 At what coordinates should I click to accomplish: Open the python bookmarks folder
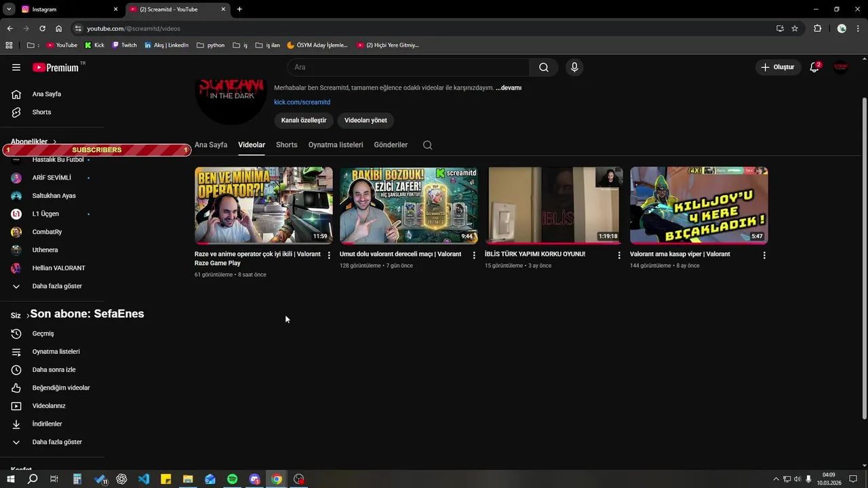(210, 45)
